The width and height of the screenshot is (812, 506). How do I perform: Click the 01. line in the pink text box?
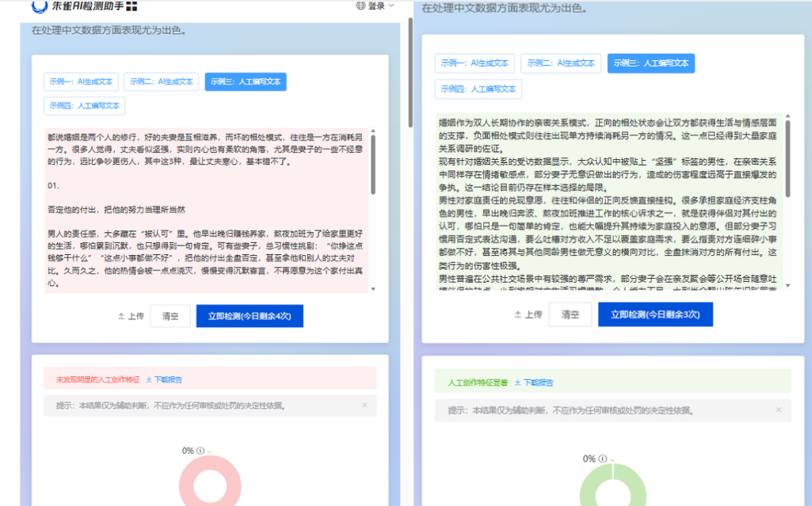53,185
